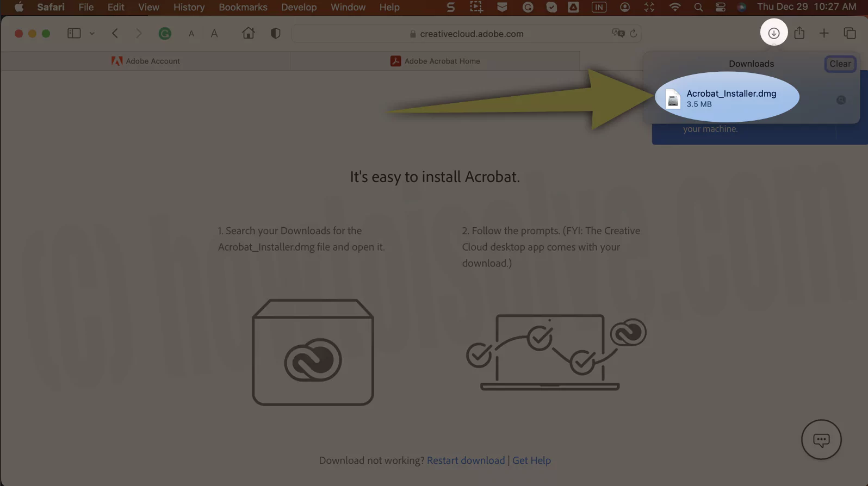Reveal the installer in Finder magnifier icon

(841, 100)
